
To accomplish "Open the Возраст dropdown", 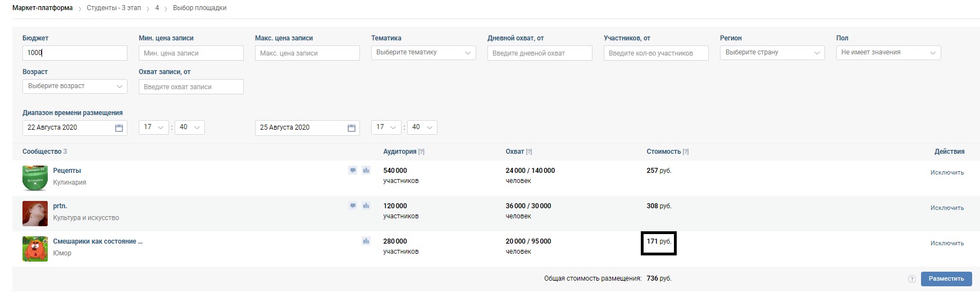I will click(x=75, y=86).
